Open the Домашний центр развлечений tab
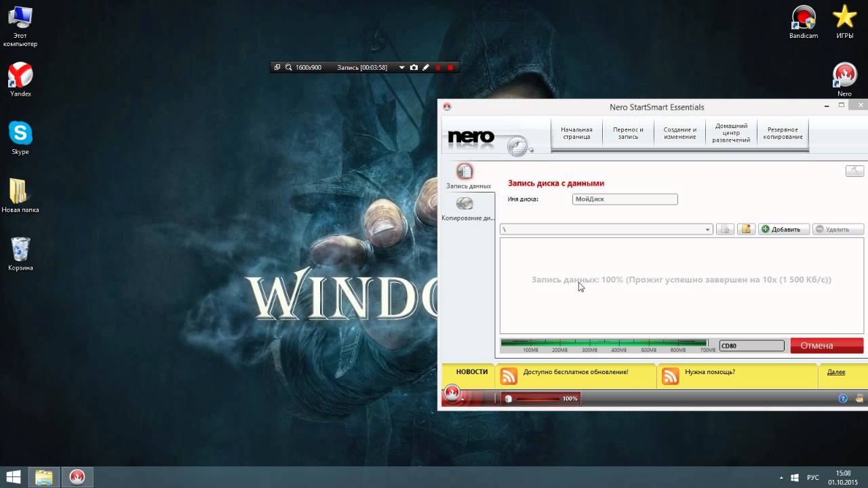Viewport: 868px width, 488px height. [731, 133]
